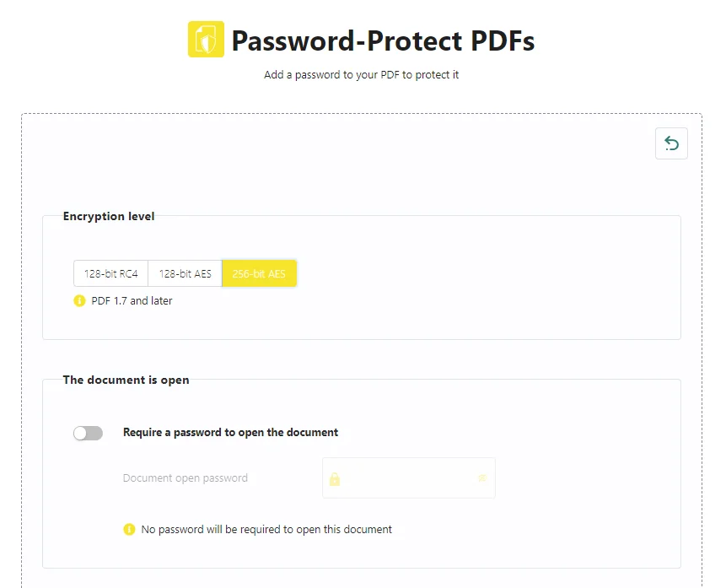This screenshot has height=588, width=726.
Task: Click the yellow PDF lock logo icon
Action: tap(205, 40)
